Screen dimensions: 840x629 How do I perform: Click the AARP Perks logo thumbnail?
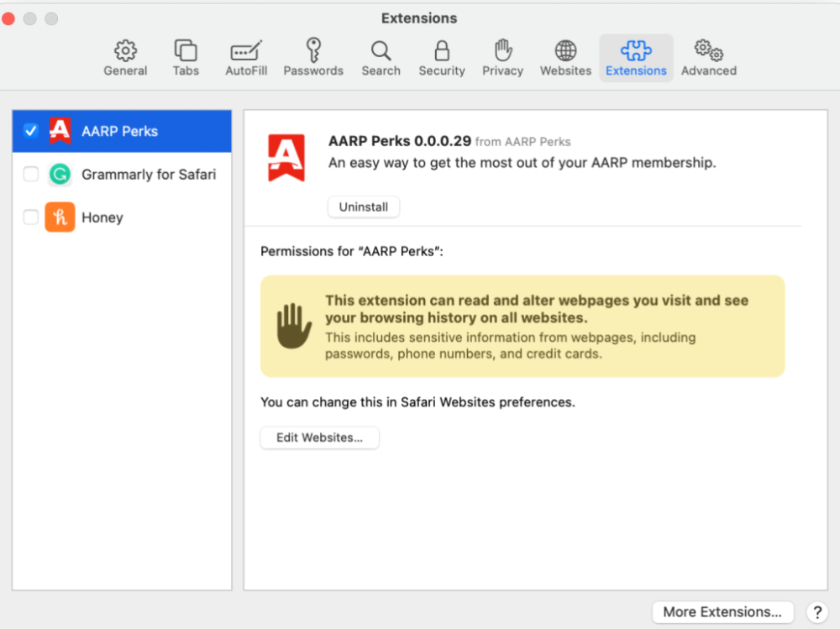pyautogui.click(x=286, y=156)
